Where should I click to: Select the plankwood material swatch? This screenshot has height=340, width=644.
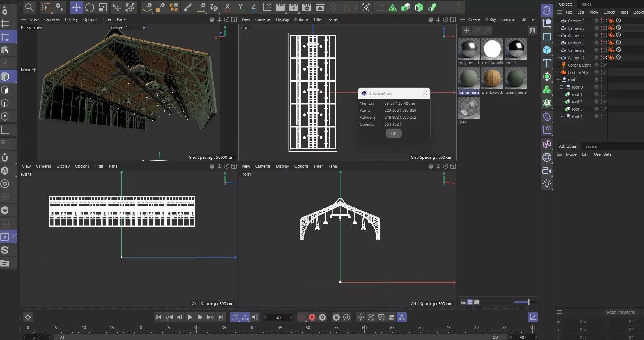point(492,78)
